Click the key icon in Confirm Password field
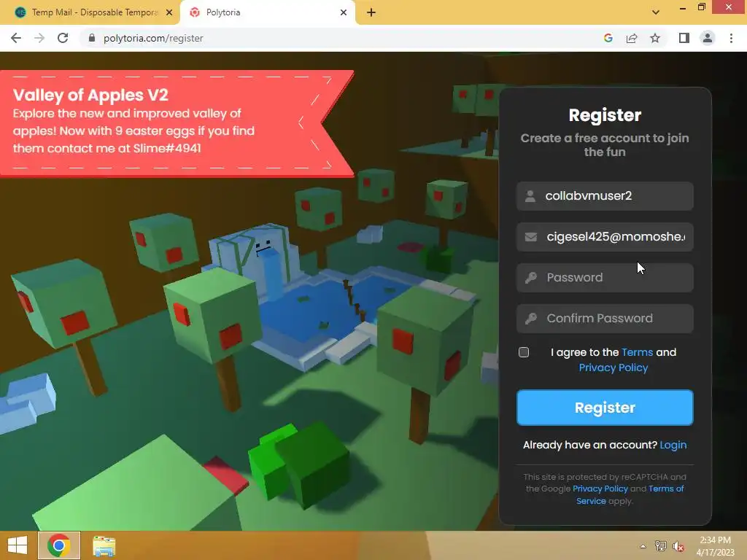The width and height of the screenshot is (747, 560). click(531, 319)
